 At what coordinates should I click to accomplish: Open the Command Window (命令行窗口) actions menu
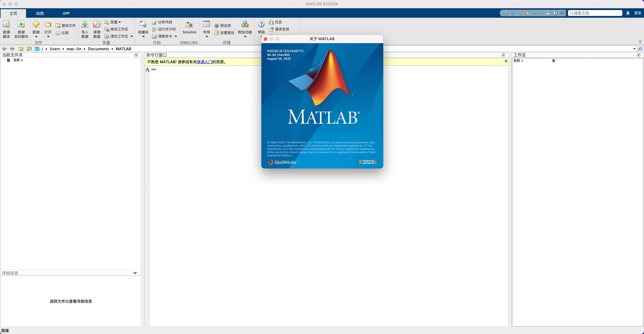503,55
